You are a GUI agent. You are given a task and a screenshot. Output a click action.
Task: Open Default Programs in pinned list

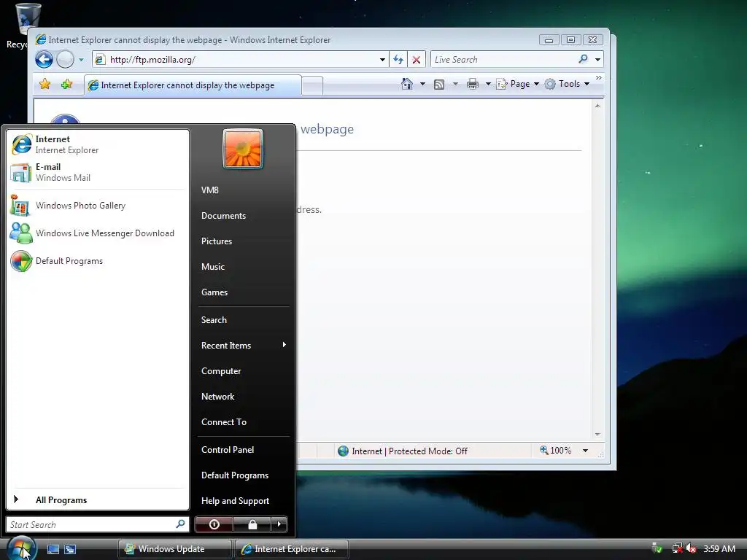[98, 261]
